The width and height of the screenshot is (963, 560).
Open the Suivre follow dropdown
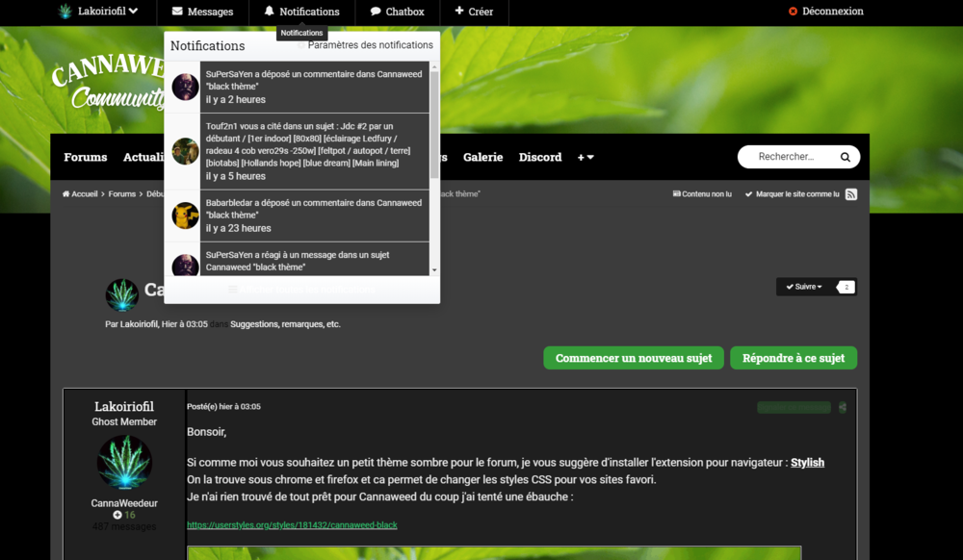pyautogui.click(x=804, y=287)
